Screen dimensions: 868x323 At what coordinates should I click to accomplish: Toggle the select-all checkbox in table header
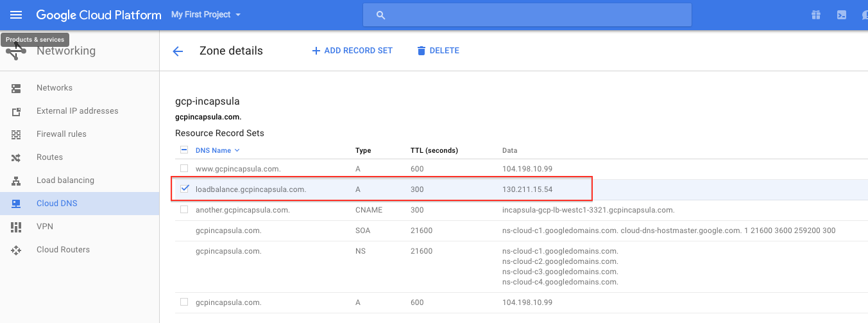(x=184, y=150)
